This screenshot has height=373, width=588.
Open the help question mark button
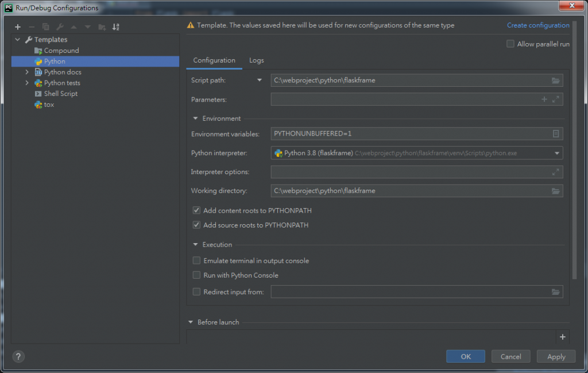18,356
